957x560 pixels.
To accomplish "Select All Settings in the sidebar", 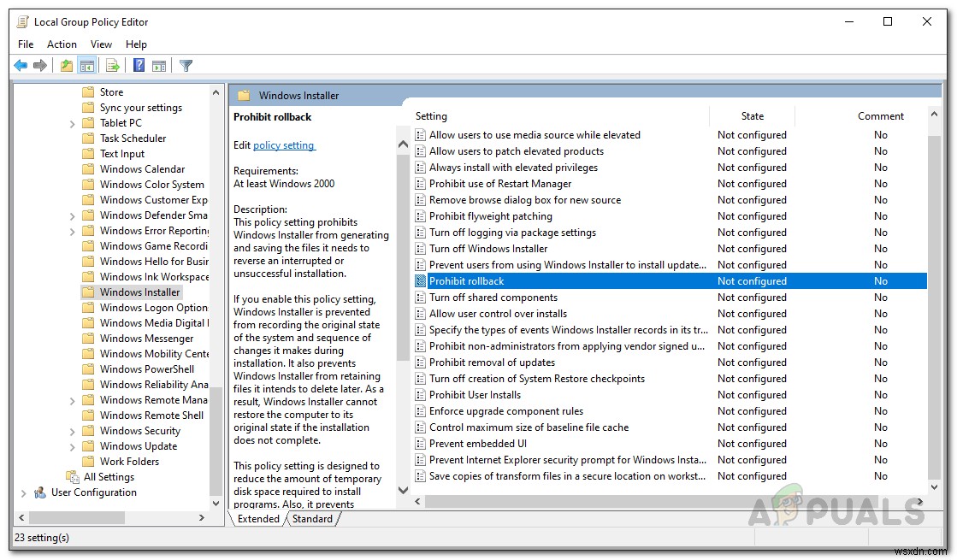I will (109, 476).
